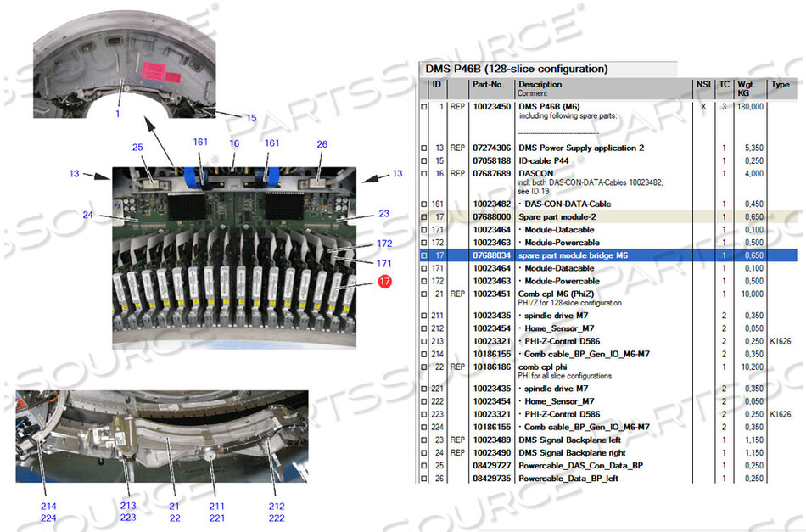The image size is (806, 532).
Task: Tick the checkbox for part 10023450
Action: coord(424,107)
